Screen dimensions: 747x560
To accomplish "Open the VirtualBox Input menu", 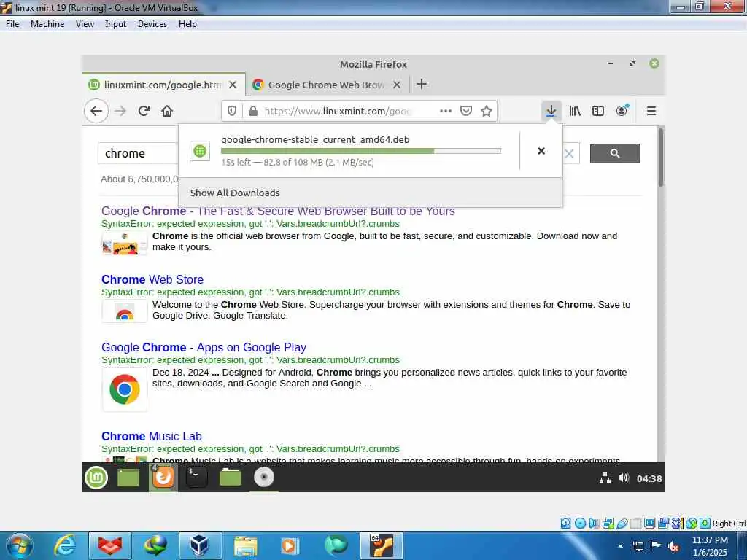I will (x=116, y=24).
